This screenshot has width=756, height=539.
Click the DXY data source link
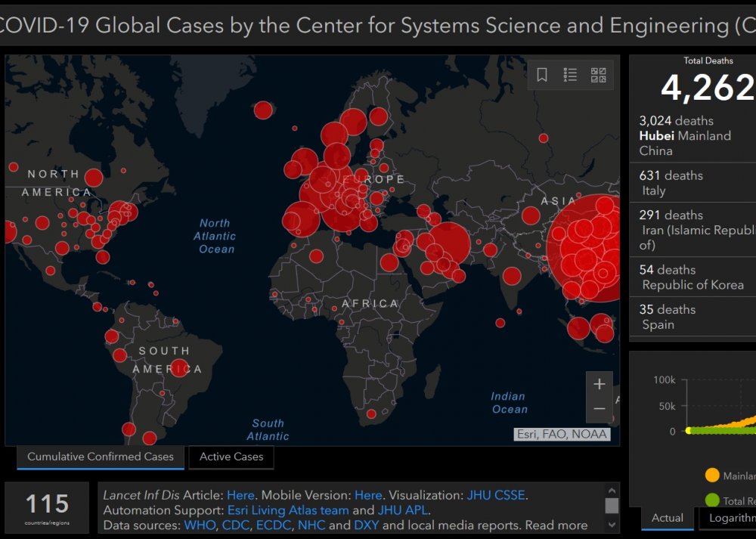tap(367, 525)
